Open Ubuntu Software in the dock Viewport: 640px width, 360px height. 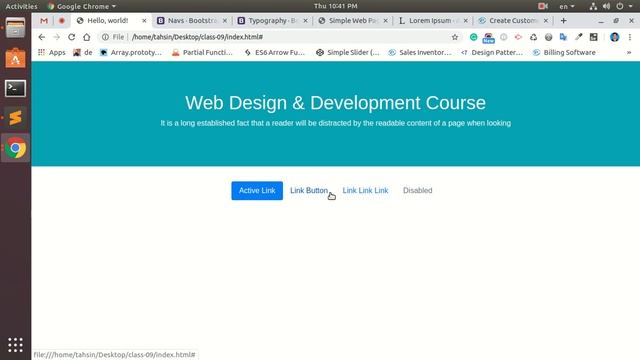tap(16, 58)
